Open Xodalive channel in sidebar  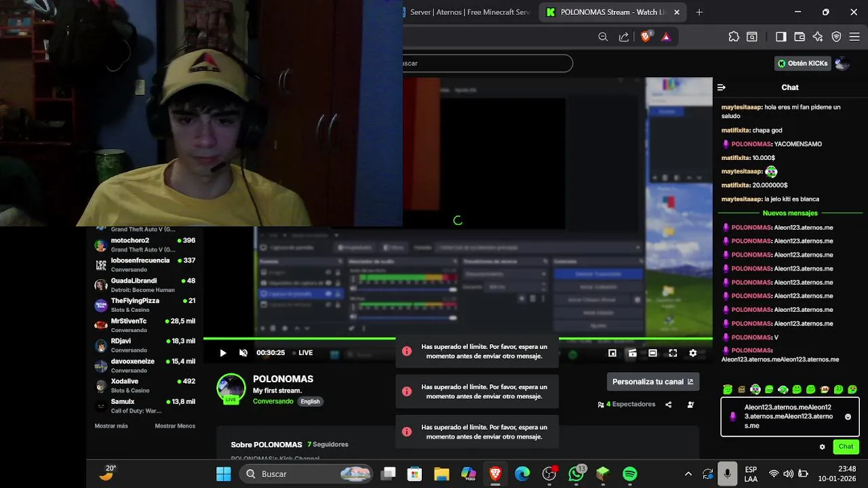click(x=145, y=386)
